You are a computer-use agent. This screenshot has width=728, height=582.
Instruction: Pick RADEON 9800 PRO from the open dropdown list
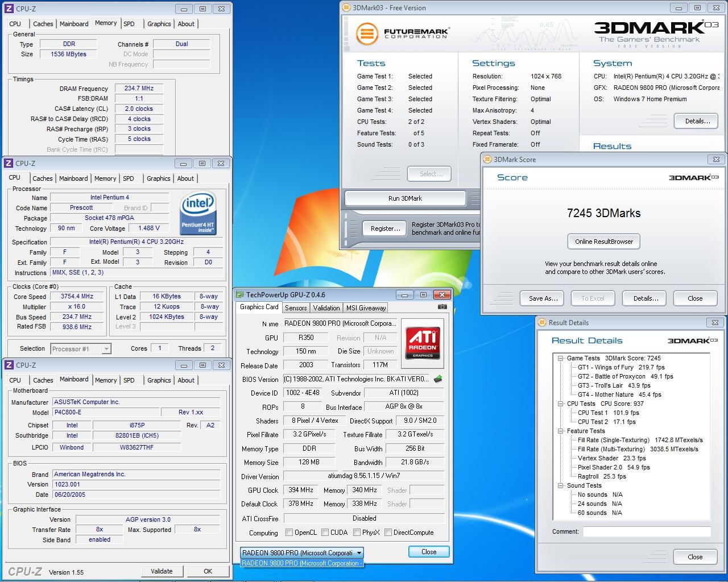(301, 563)
